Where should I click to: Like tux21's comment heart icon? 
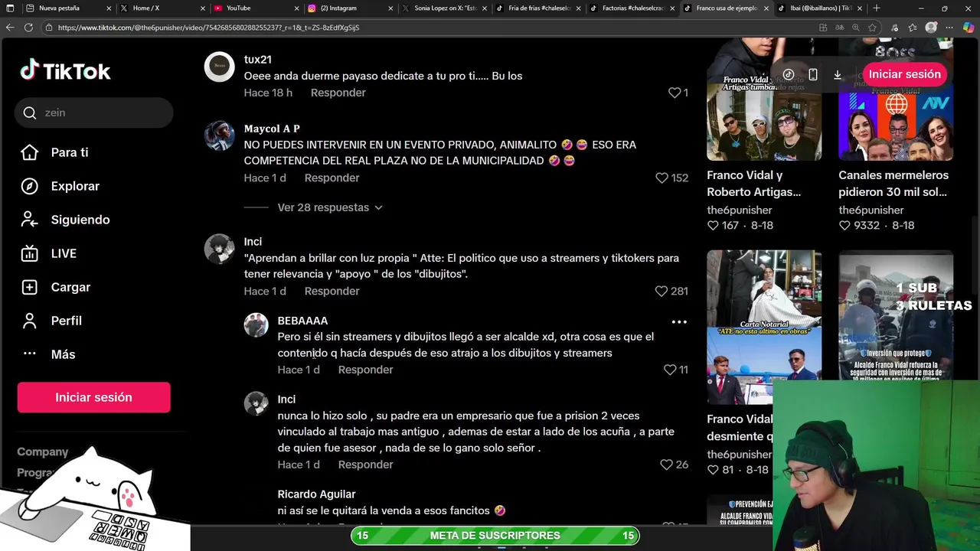click(x=675, y=93)
